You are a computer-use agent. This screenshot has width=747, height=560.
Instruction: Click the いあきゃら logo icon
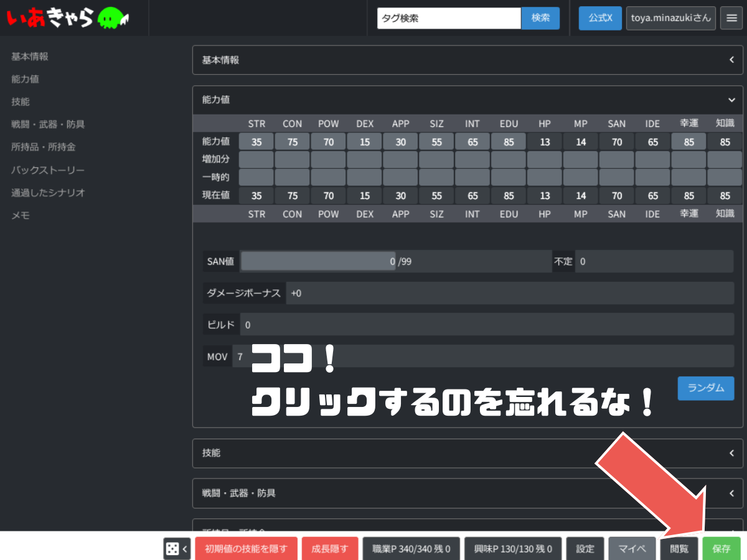point(67,18)
